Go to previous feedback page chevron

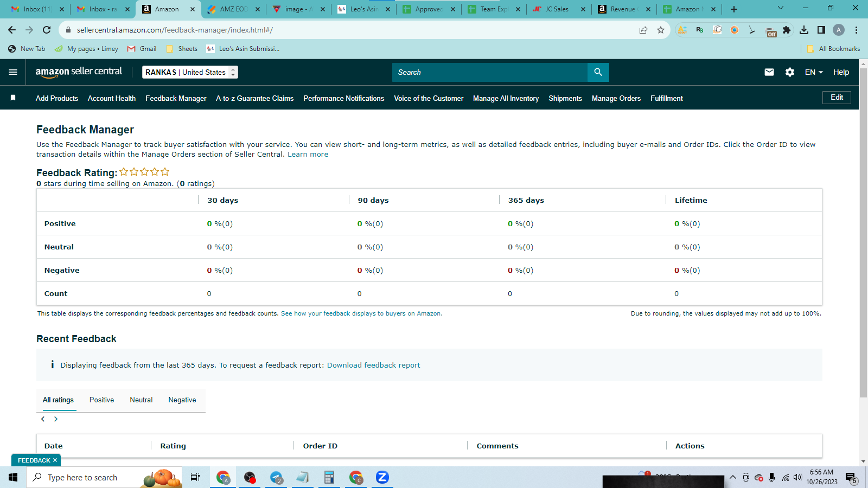click(x=43, y=419)
